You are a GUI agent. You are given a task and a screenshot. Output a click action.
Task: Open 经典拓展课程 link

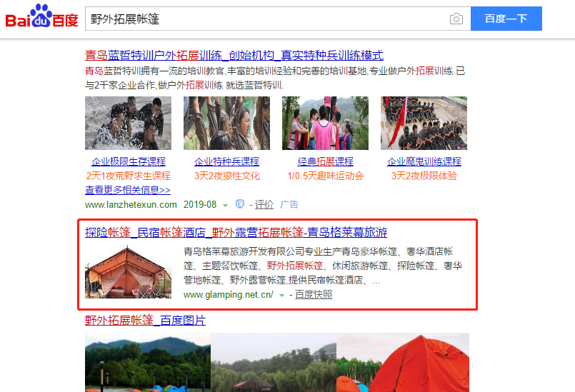click(325, 161)
